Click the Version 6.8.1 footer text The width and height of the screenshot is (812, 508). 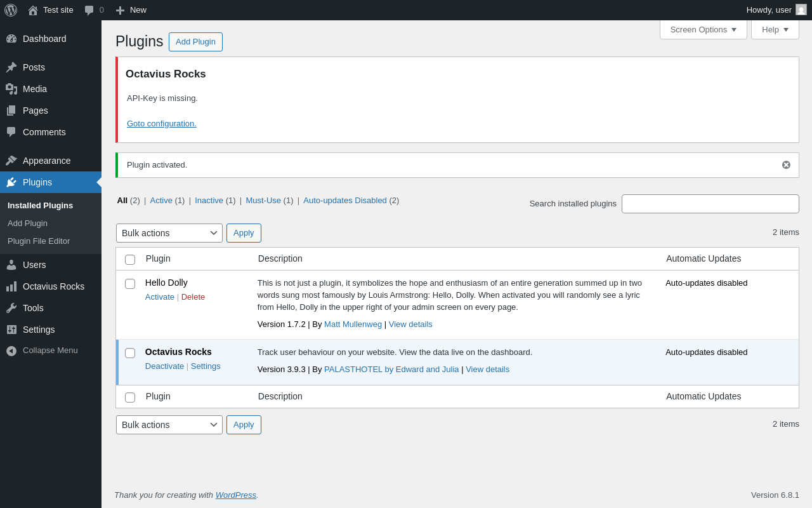[x=775, y=495]
